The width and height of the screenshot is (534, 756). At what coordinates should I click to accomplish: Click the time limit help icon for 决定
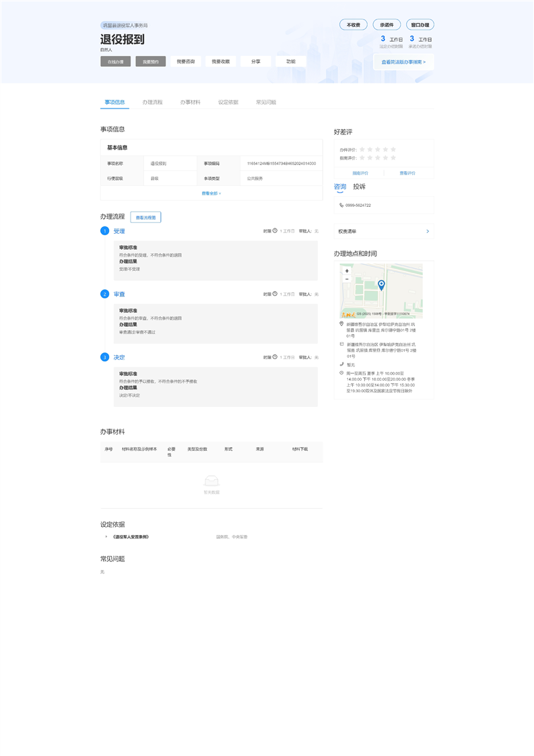275,357
